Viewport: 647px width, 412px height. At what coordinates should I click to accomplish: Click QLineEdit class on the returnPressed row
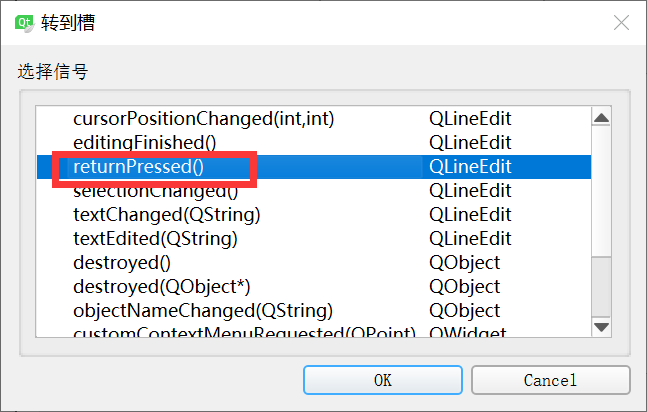[x=470, y=167]
